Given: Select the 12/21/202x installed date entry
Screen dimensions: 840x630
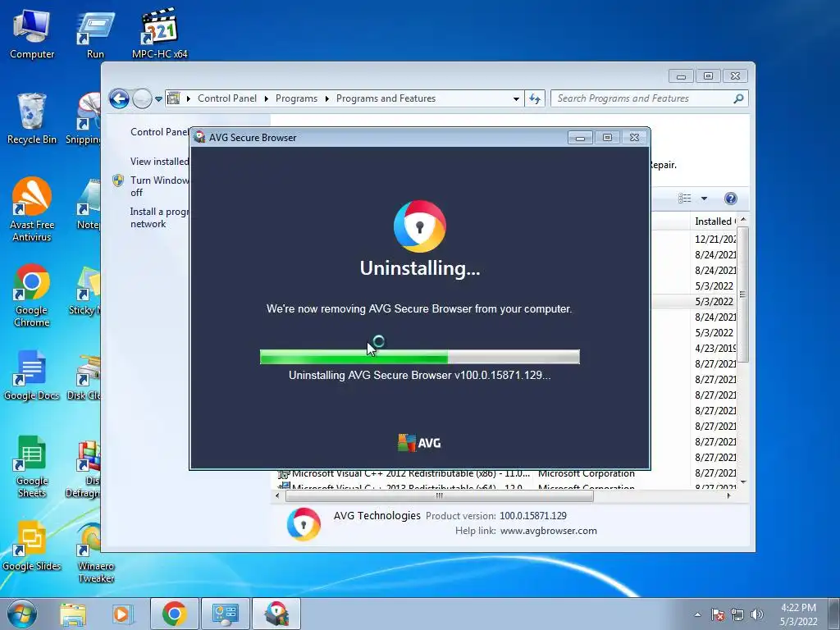Looking at the screenshot, I should point(715,240).
